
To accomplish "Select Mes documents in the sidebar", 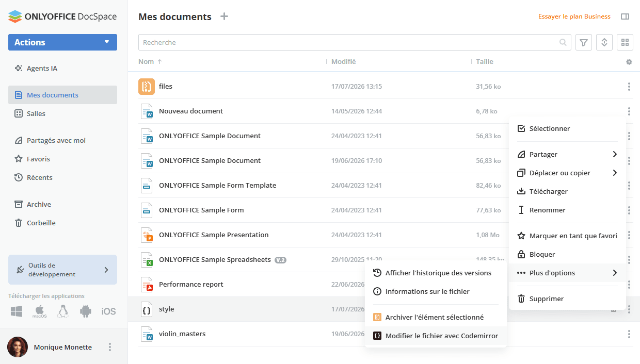I will coord(62,95).
